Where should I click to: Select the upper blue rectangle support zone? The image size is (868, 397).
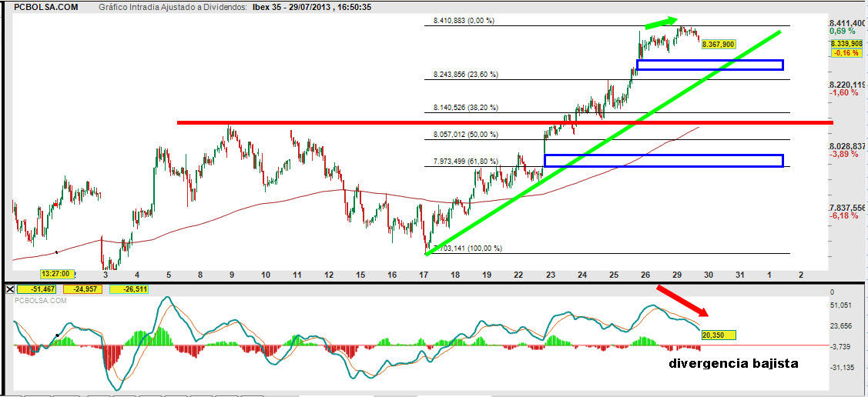tap(709, 65)
